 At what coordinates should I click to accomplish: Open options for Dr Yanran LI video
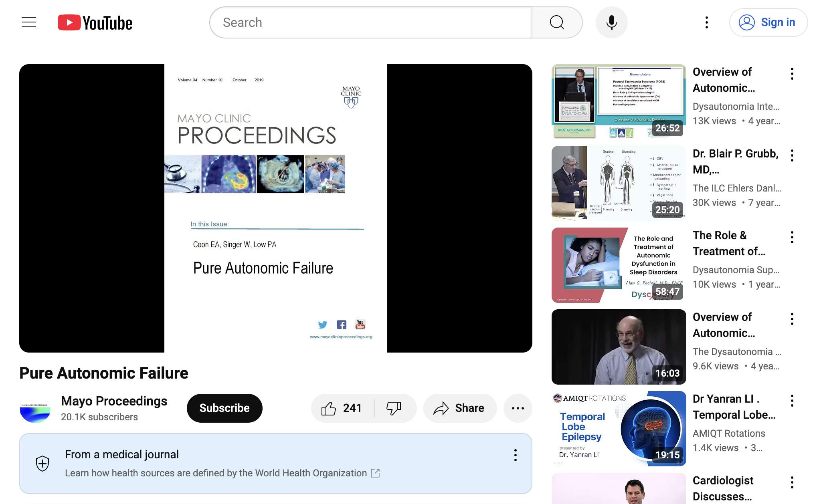tap(792, 401)
